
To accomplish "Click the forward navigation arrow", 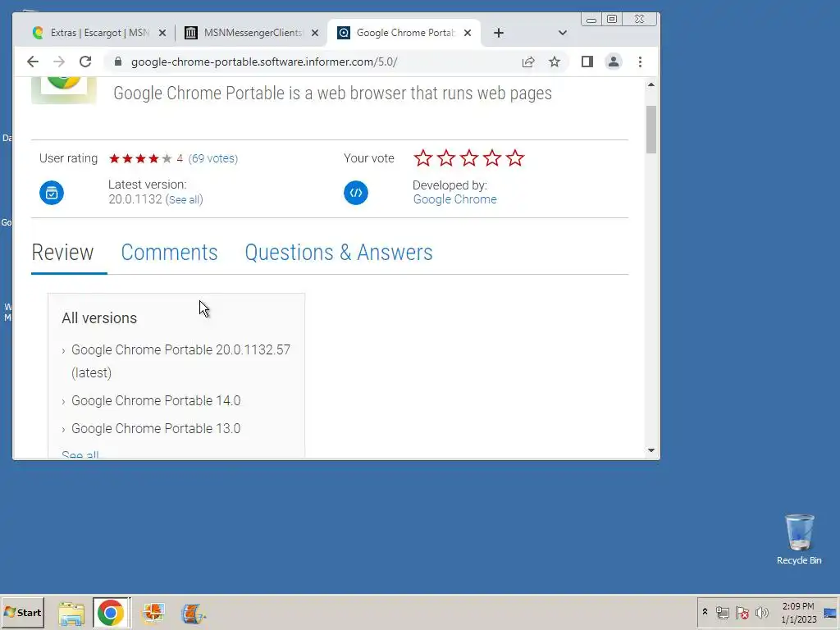I will 59,62.
